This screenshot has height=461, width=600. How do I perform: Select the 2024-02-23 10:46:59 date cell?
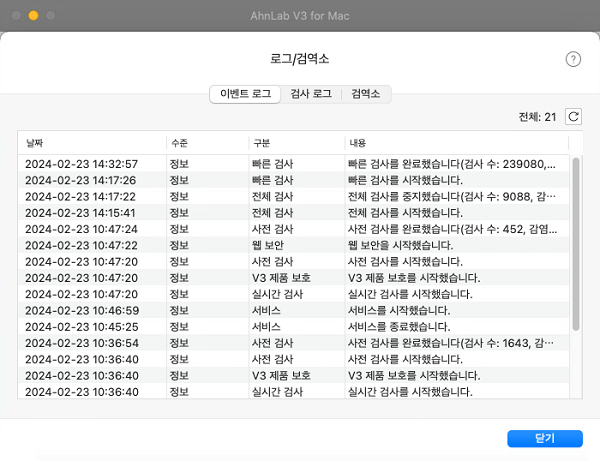point(82,311)
